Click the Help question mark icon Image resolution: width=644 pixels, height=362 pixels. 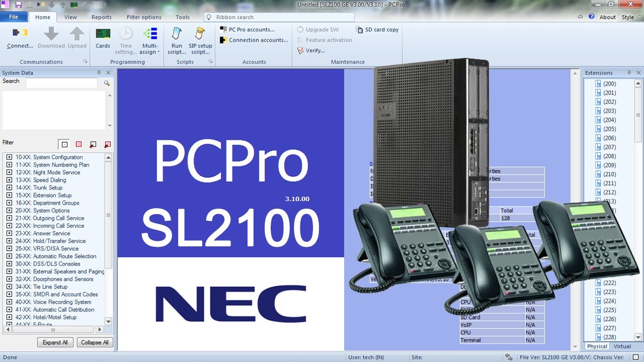[592, 17]
